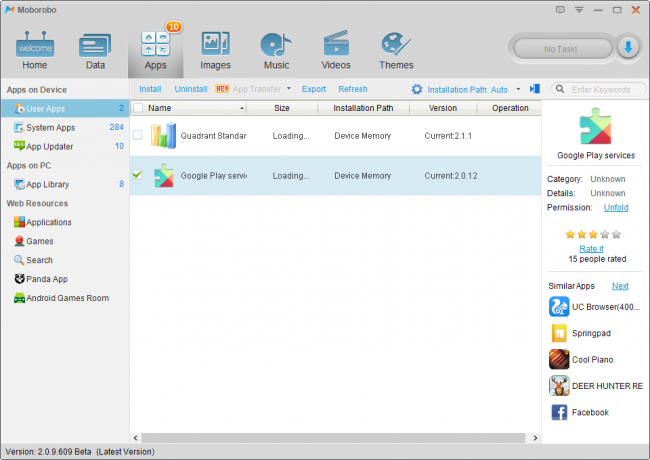The height and width of the screenshot is (460, 650).
Task: Click Export in the toolbar
Action: [314, 89]
